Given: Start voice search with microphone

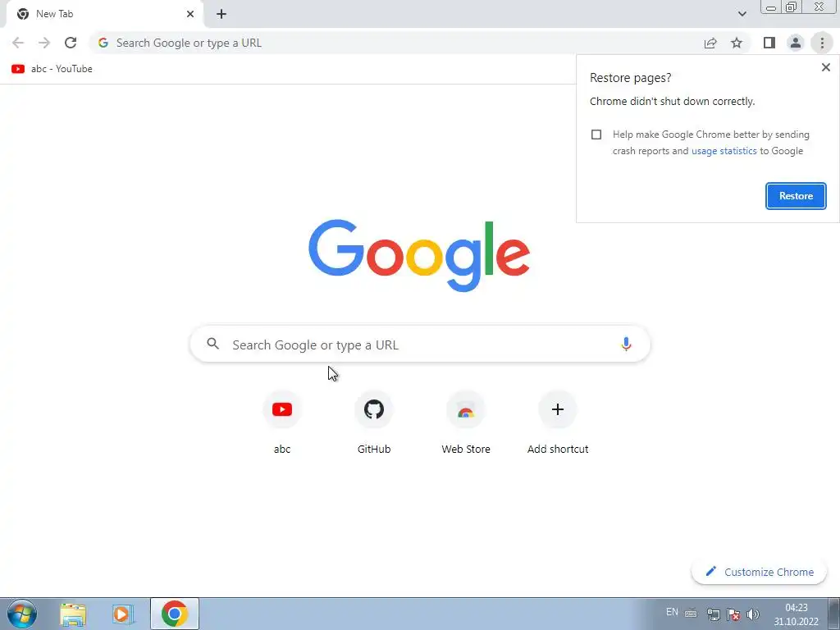Looking at the screenshot, I should [x=626, y=344].
